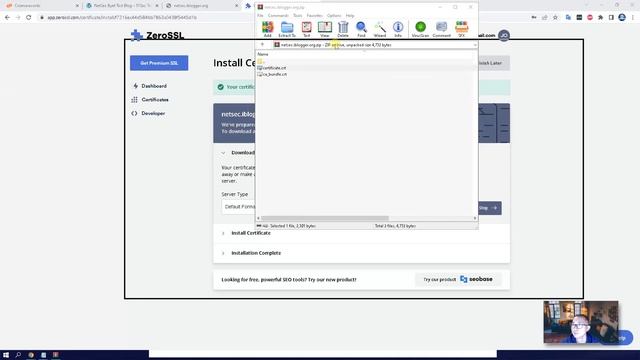The width and height of the screenshot is (640, 360).
Task: Go back in the browser
Action: 7,18
